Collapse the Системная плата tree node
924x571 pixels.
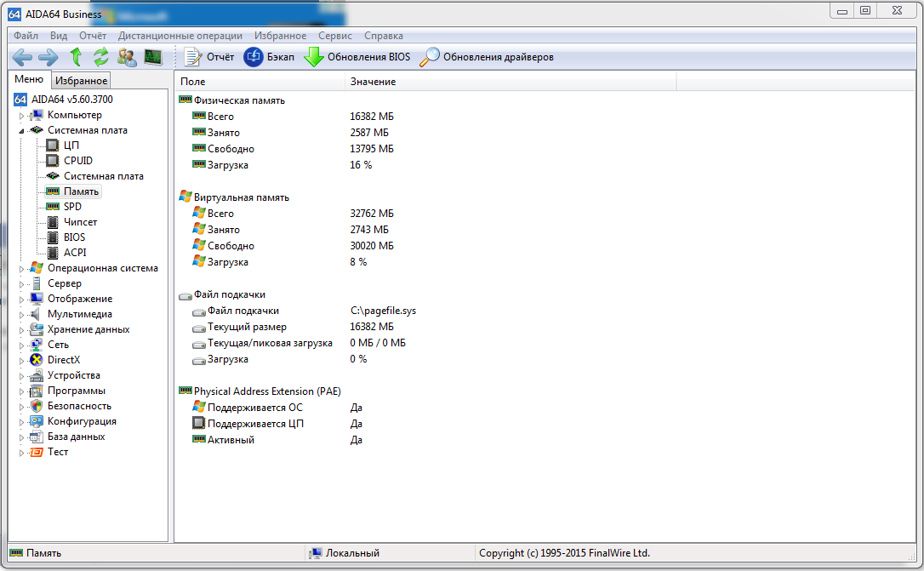pyautogui.click(x=22, y=131)
